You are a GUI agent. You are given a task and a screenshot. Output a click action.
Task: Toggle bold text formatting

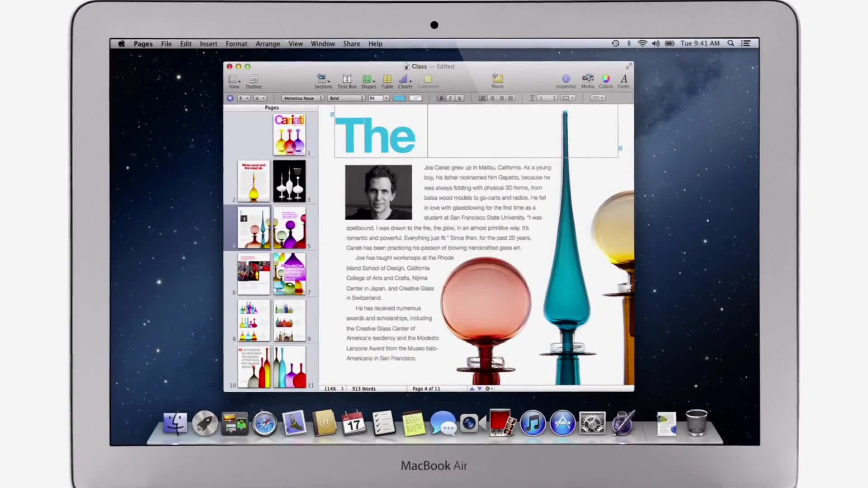click(441, 98)
